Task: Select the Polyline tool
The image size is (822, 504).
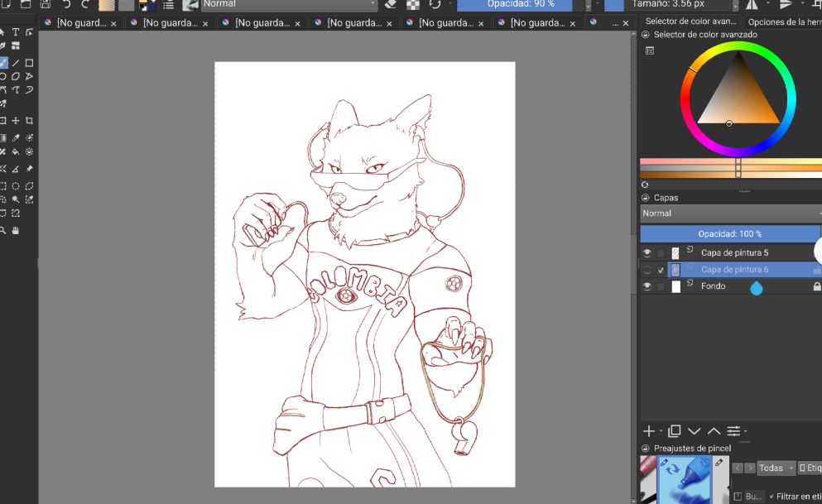Action: (29, 76)
